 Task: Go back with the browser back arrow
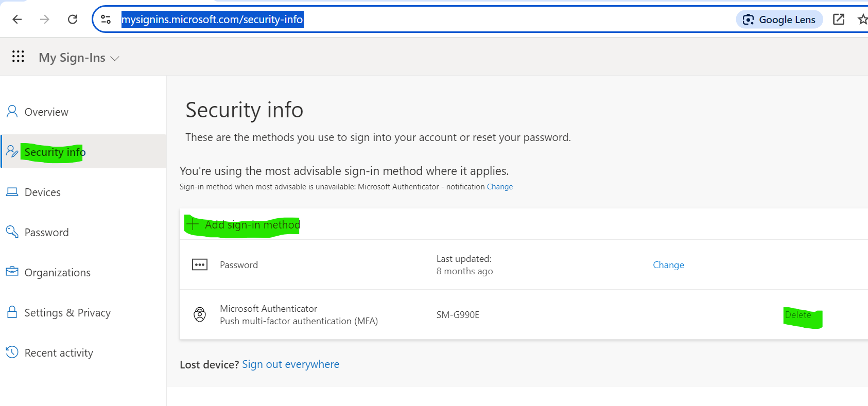tap(17, 20)
